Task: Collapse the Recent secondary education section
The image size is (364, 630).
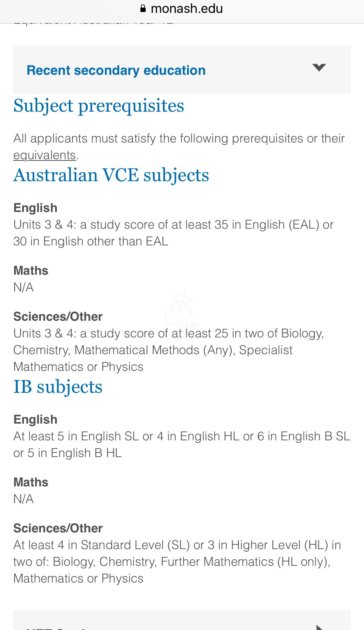Action: [x=182, y=70]
